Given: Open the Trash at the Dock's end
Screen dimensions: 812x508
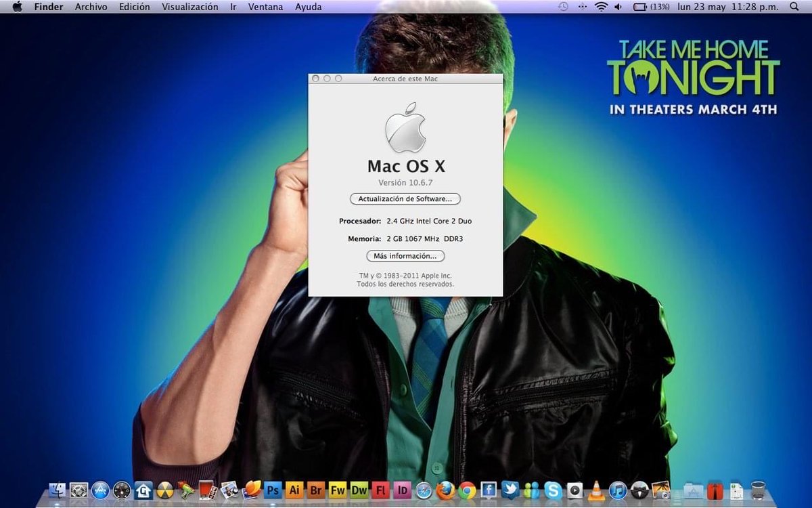Looking at the screenshot, I should (758, 489).
